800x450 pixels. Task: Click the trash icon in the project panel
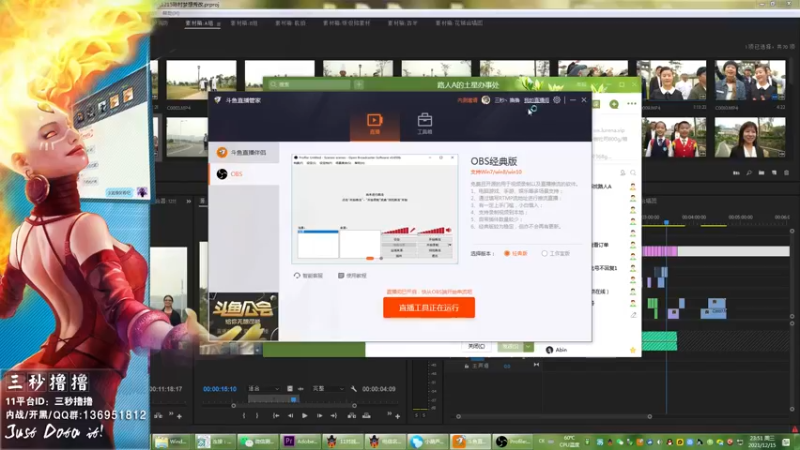[x=786, y=173]
